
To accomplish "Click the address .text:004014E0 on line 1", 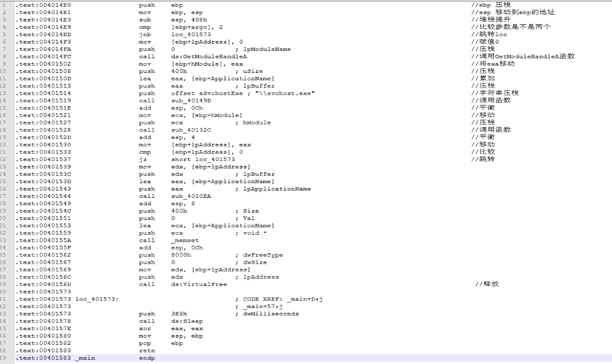I will click(x=43, y=5).
